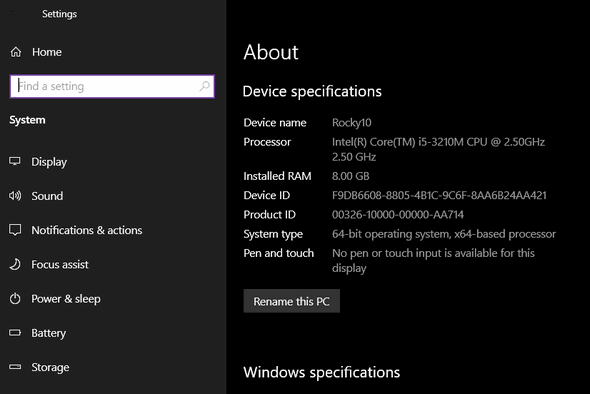Click the Windows specifications heading

pyautogui.click(x=321, y=373)
